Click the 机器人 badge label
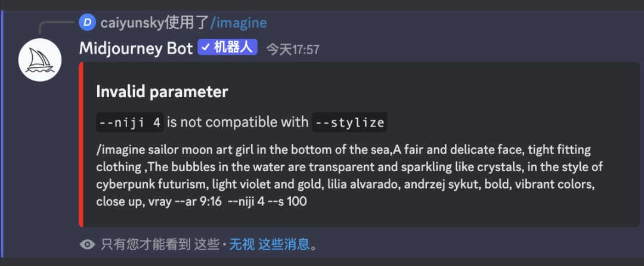Screen dimensions: 644x266 coord(234,48)
